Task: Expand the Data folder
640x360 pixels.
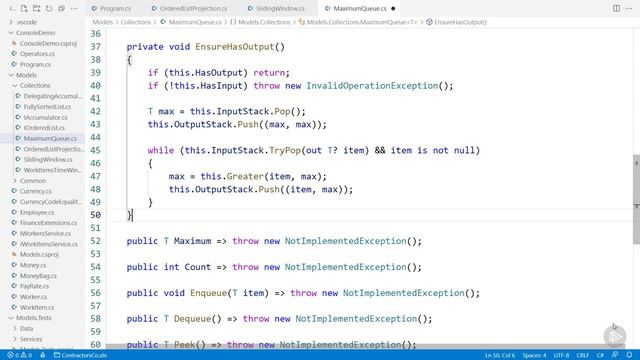Action: [x=26, y=329]
